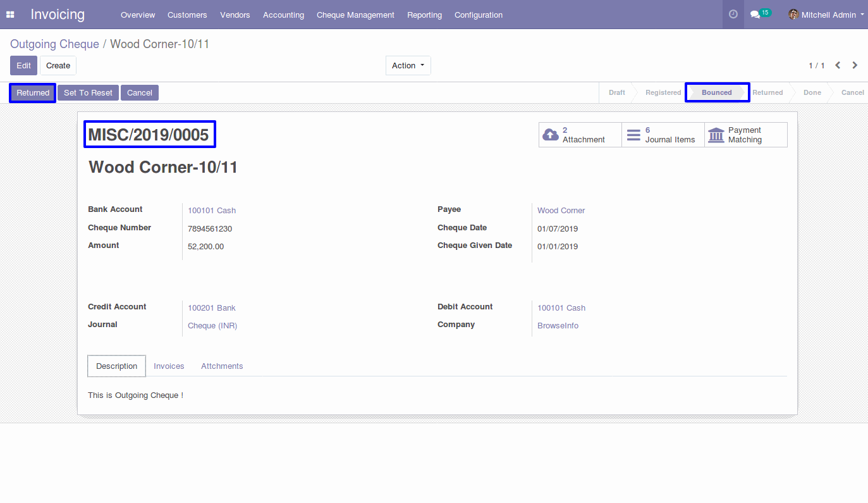Switch to the Attchments tab
This screenshot has width=868, height=503.
pyautogui.click(x=222, y=366)
